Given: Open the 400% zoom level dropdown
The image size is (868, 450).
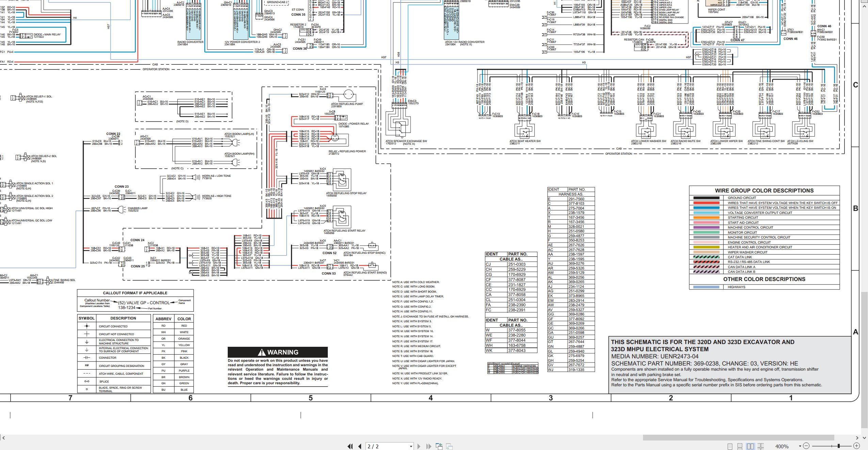Looking at the screenshot, I should 800,446.
